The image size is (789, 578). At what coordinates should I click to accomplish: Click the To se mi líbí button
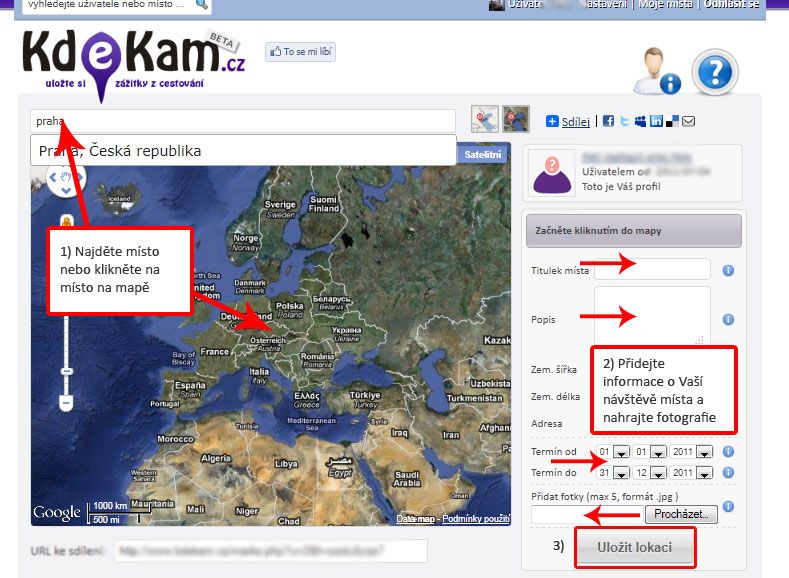tap(300, 52)
